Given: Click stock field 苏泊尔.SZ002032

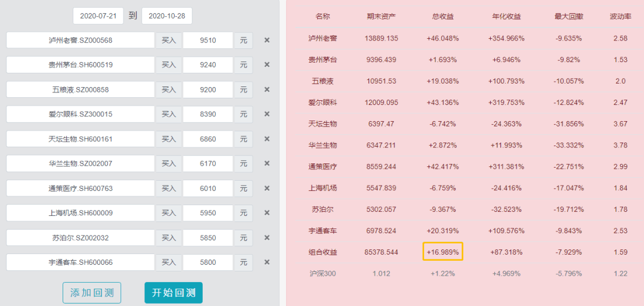Looking at the screenshot, I should click(80, 237).
